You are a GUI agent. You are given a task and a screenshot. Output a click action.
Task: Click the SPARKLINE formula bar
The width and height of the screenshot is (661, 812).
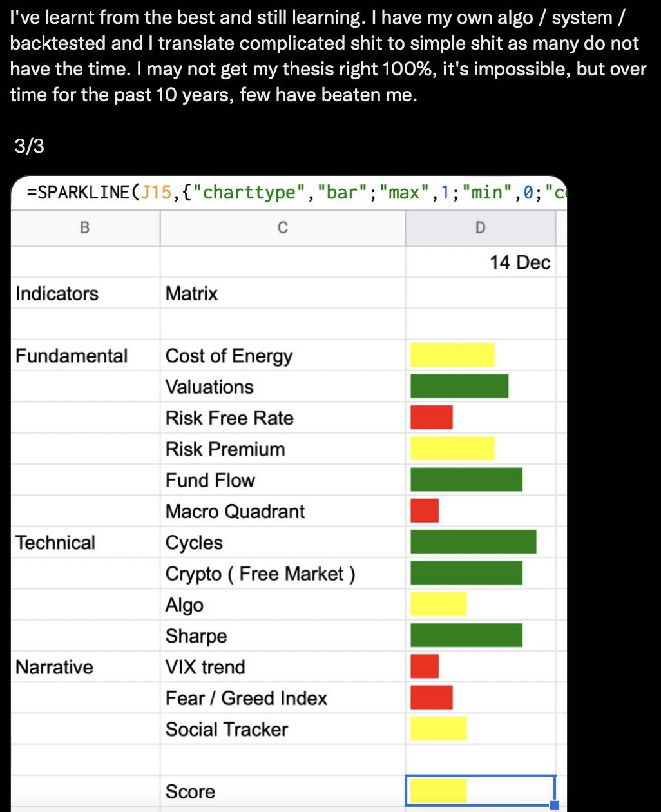pyautogui.click(x=289, y=192)
